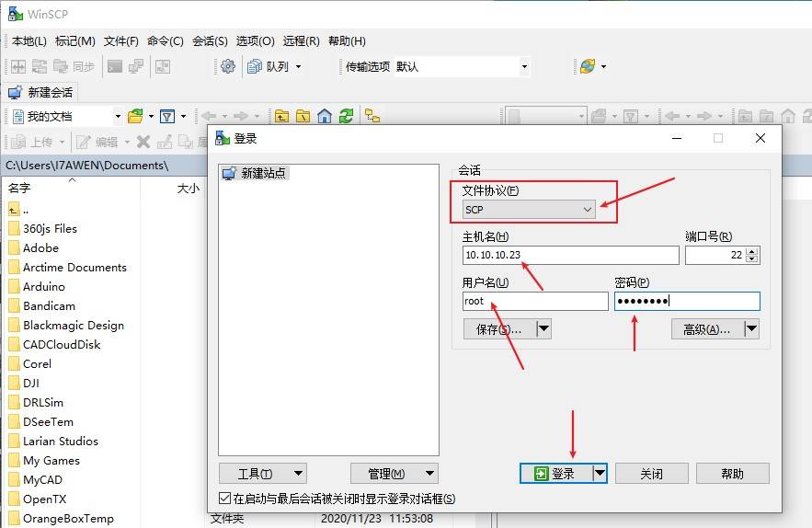Click the local panel Filter icon
Screen dimensions: 812x528
tap(167, 116)
